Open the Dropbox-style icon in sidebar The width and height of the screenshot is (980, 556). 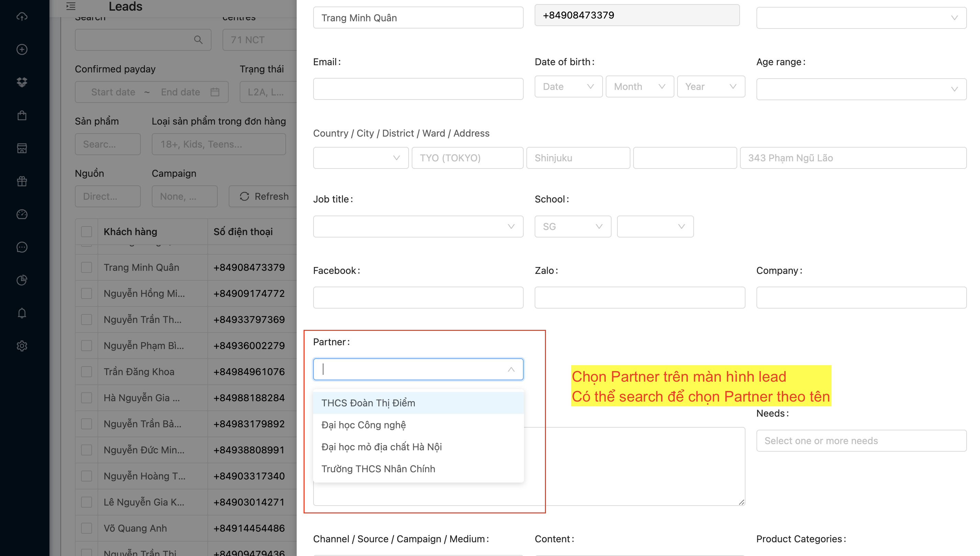pos(22,82)
